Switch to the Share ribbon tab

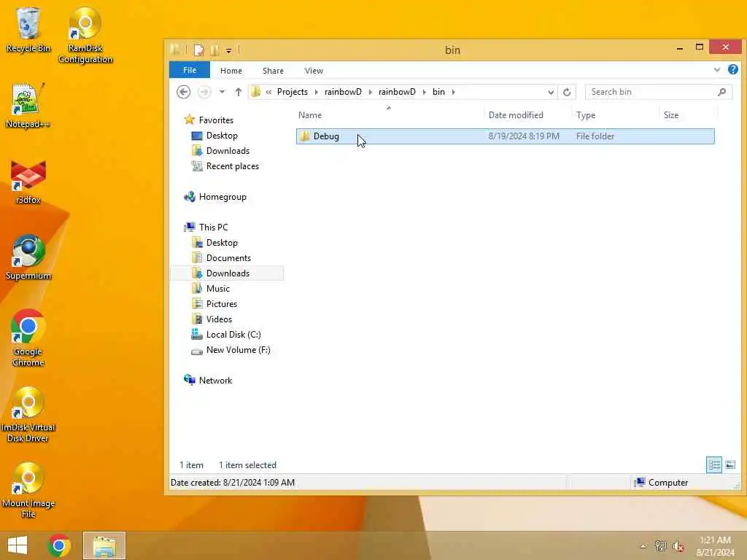pos(273,71)
